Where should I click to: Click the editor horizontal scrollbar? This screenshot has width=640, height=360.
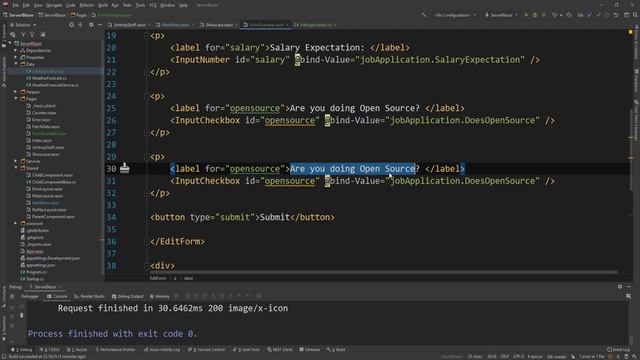[x=384, y=272]
